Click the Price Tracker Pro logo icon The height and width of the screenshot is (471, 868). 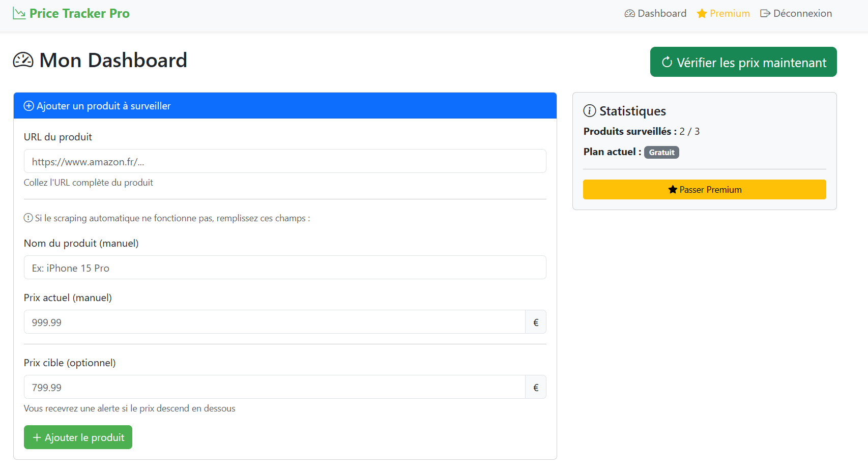coord(19,13)
